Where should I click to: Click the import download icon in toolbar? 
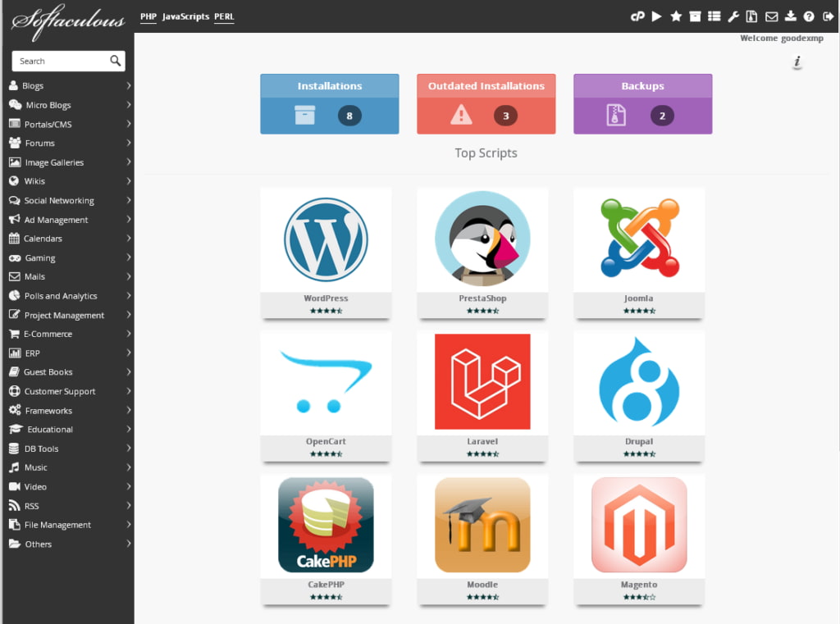791,16
